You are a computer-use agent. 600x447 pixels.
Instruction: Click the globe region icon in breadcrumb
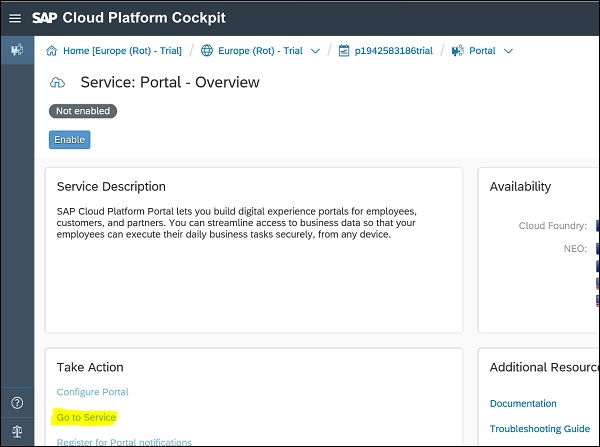point(207,51)
